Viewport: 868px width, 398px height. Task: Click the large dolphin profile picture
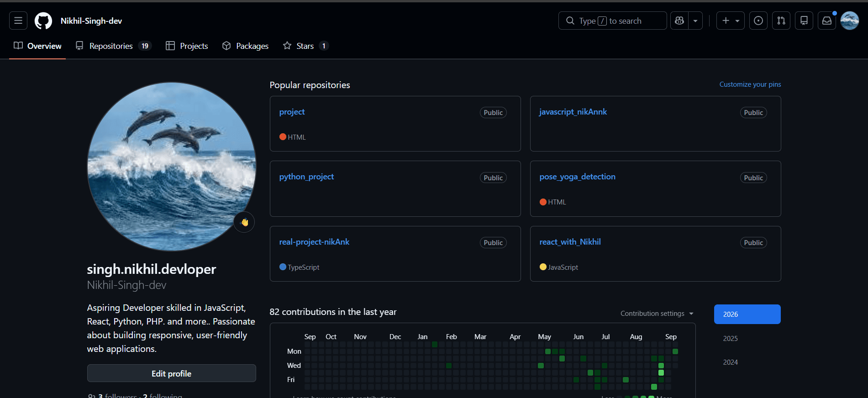click(x=172, y=167)
